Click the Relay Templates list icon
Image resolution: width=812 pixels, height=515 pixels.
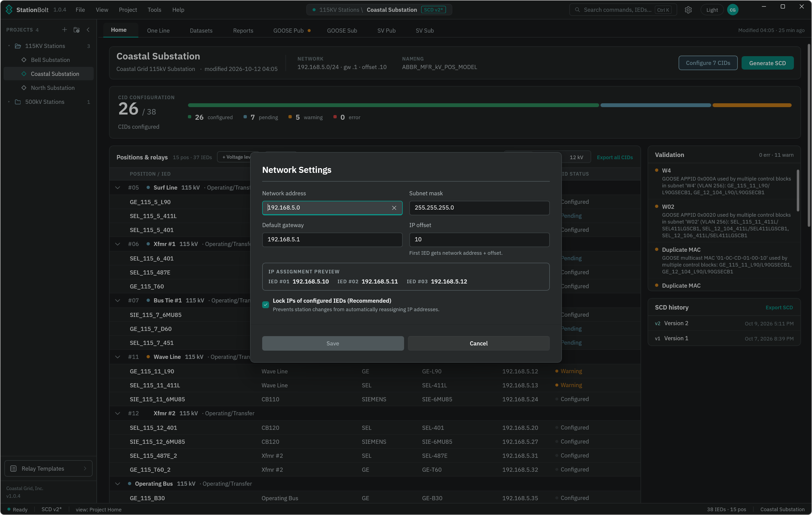(13, 468)
